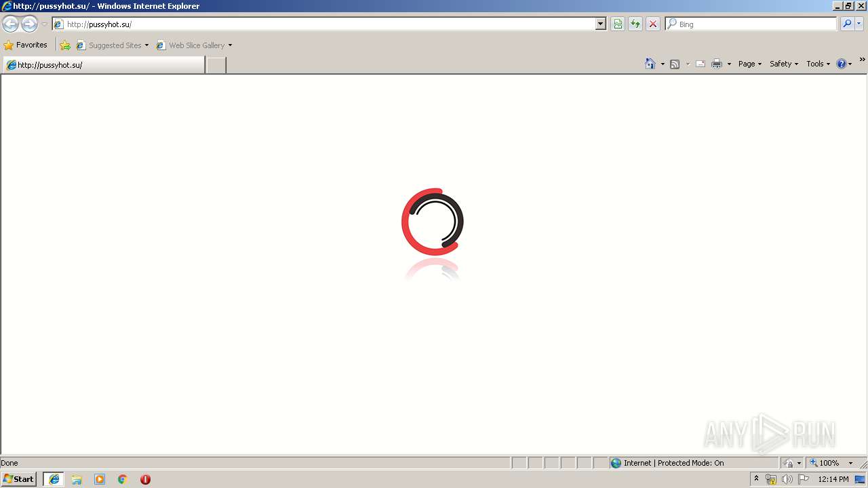The image size is (868, 488).
Task: Click the Refresh page icon
Action: point(635,24)
